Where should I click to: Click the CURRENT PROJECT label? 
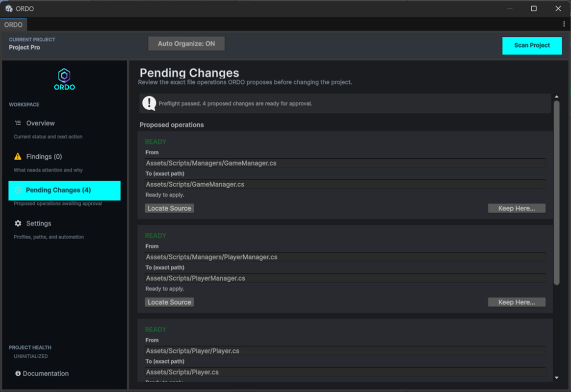pyautogui.click(x=32, y=39)
